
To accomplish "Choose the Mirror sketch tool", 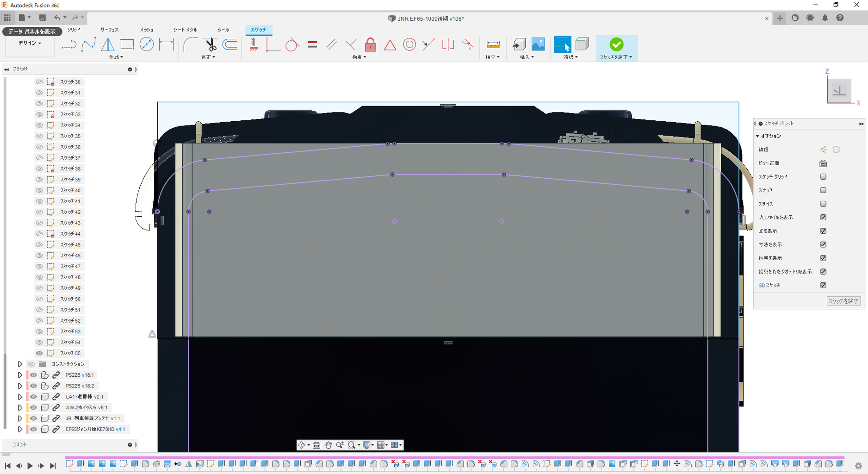I will point(108,44).
